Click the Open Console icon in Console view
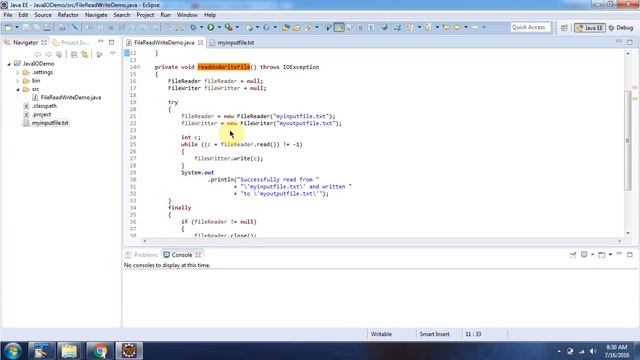 coord(602,255)
